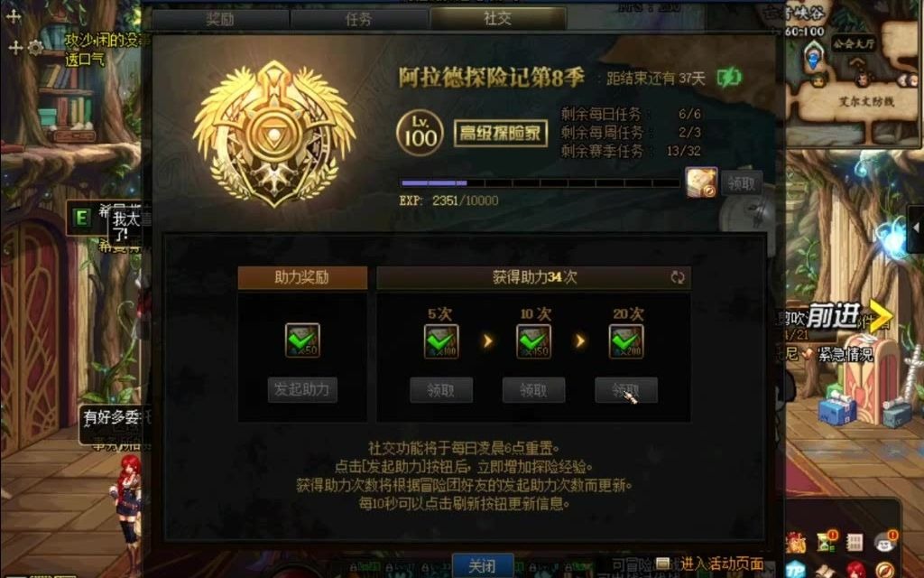Switch to the 任务 tab
Image resolution: width=924 pixels, height=578 pixels.
coord(359,19)
